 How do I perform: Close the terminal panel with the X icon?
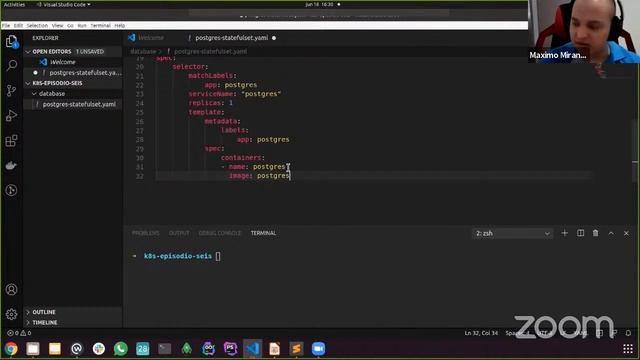tap(626, 233)
